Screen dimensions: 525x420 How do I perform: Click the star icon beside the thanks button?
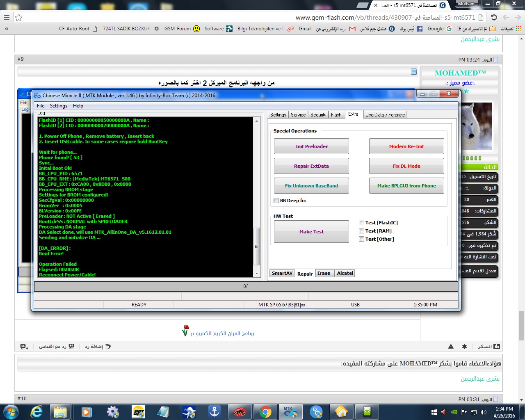click(464, 347)
